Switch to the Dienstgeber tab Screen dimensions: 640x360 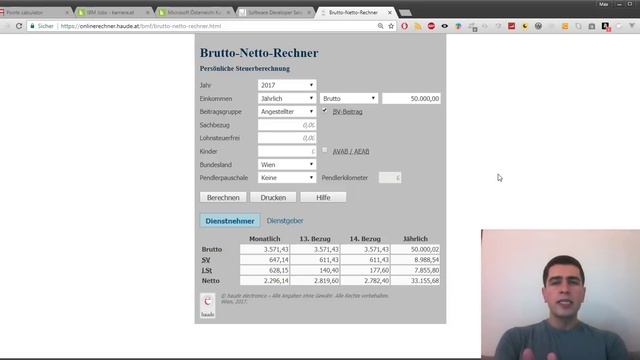tap(285, 220)
